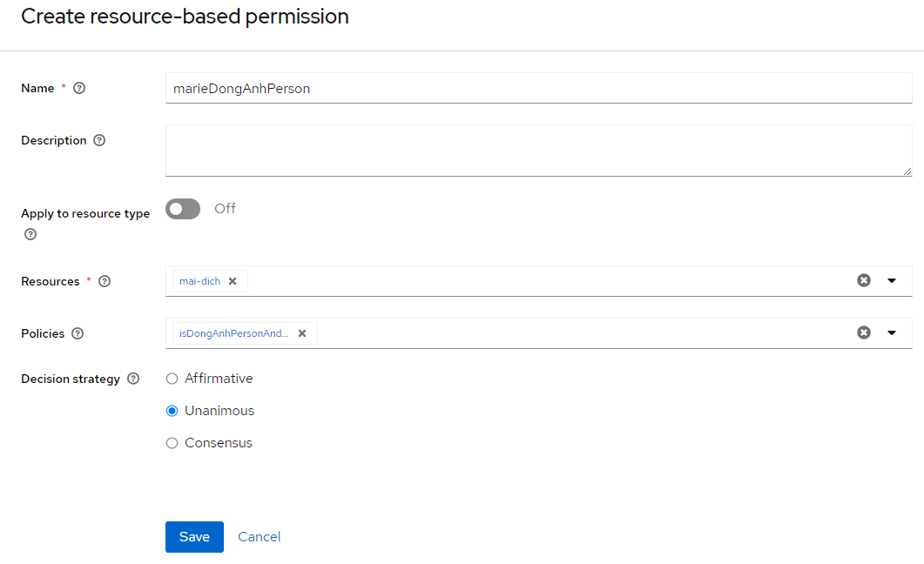This screenshot has height=564, width=924.
Task: Toggle Apply to resource type switch
Action: pos(183,209)
